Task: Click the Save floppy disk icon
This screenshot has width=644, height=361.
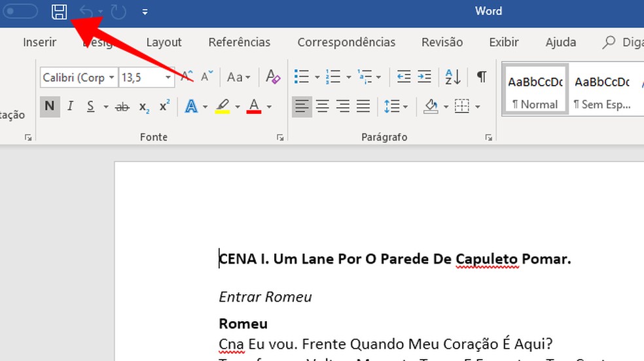Action: point(60,11)
